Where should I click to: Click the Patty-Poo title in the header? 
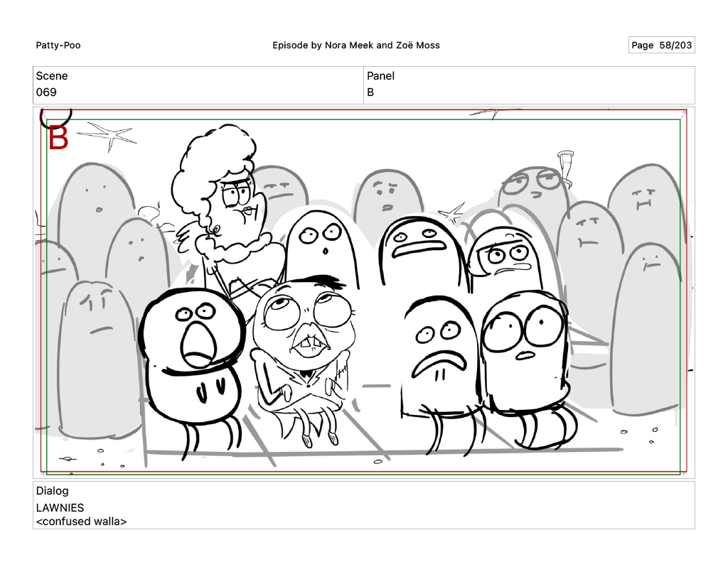58,45
